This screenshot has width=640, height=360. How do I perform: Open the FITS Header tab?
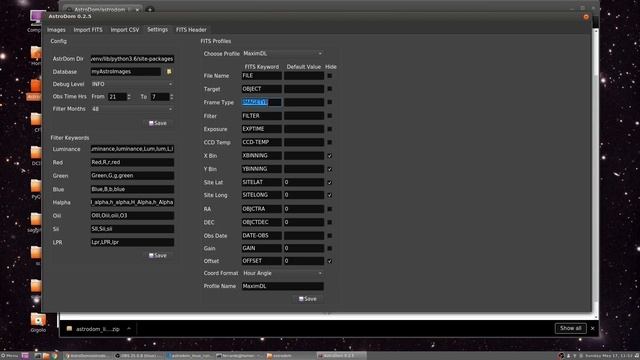191,30
